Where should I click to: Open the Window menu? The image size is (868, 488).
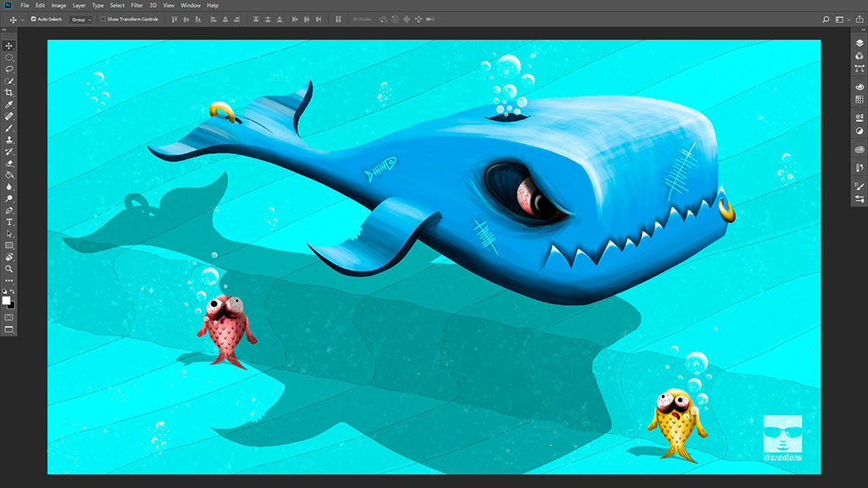(191, 6)
